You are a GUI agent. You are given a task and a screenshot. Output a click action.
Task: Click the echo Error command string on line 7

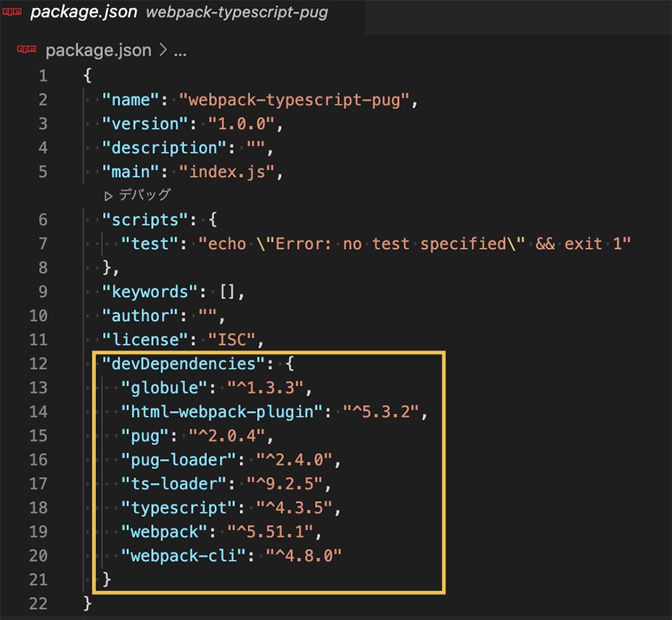[414, 244]
